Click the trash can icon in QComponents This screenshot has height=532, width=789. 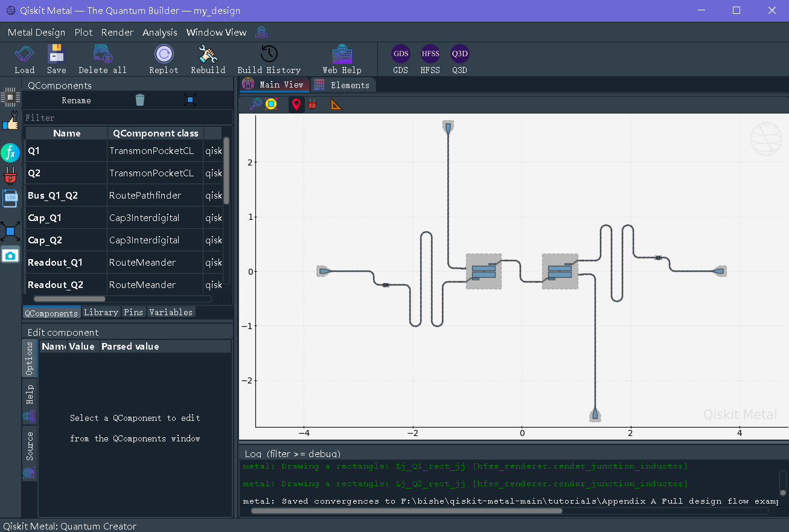(x=140, y=100)
